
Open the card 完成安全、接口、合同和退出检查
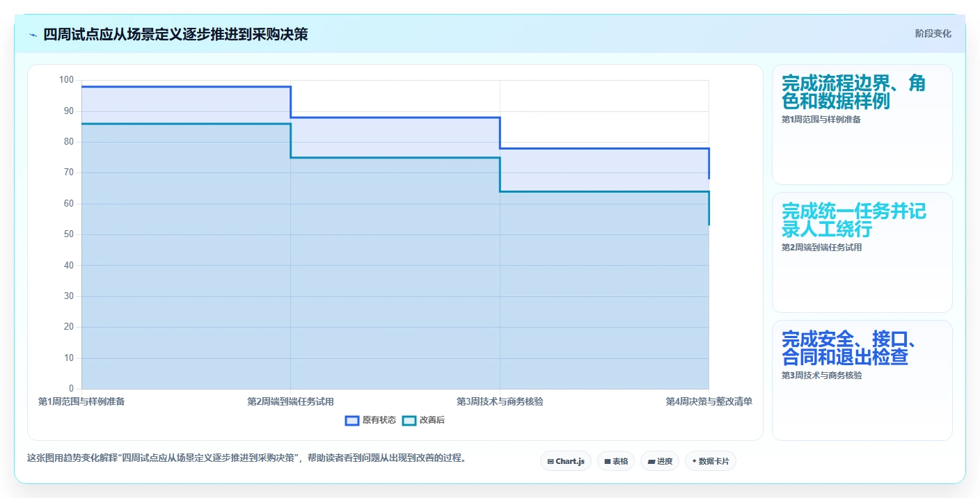862,380
